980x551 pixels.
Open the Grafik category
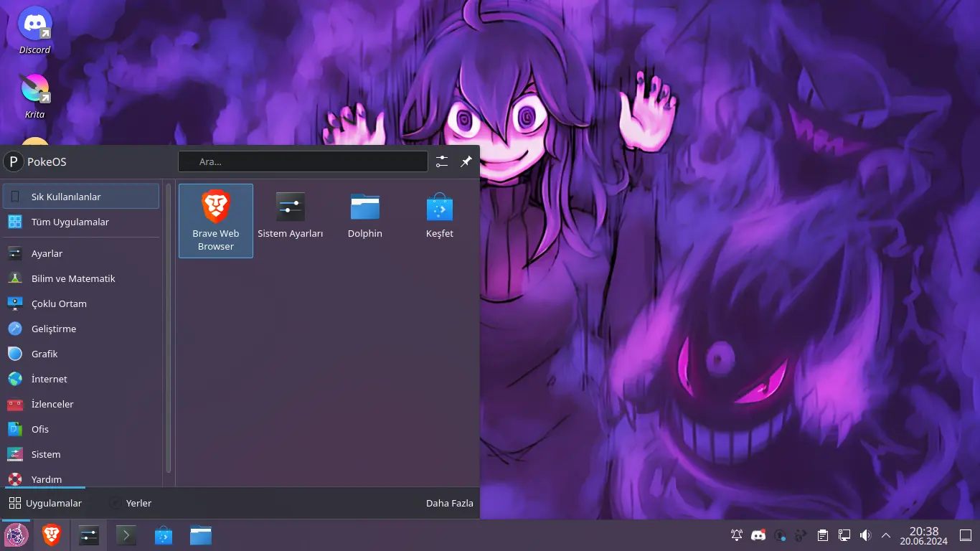coord(81,354)
